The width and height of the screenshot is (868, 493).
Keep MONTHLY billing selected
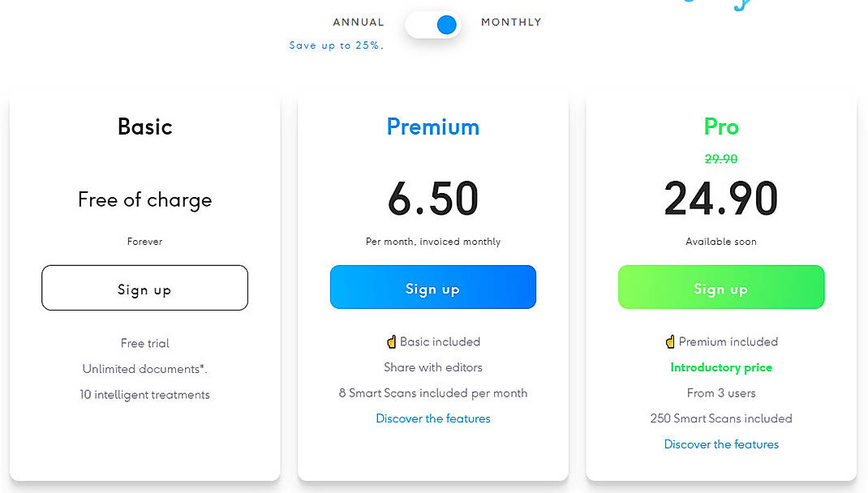(x=511, y=22)
